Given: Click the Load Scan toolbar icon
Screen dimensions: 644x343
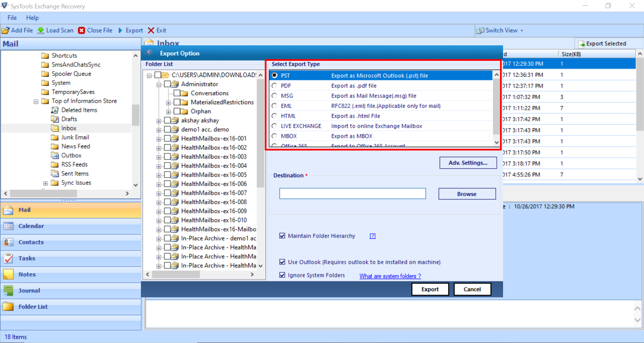Looking at the screenshot, I should coord(41,31).
